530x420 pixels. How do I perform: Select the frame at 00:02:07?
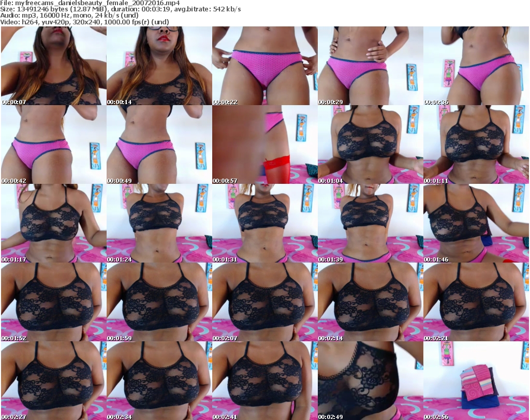[264, 302]
